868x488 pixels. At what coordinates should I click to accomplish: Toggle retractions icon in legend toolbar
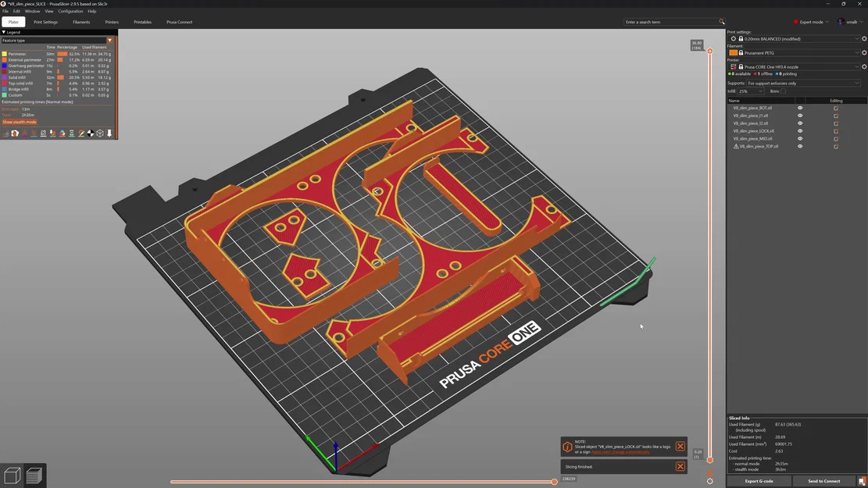tap(24, 134)
